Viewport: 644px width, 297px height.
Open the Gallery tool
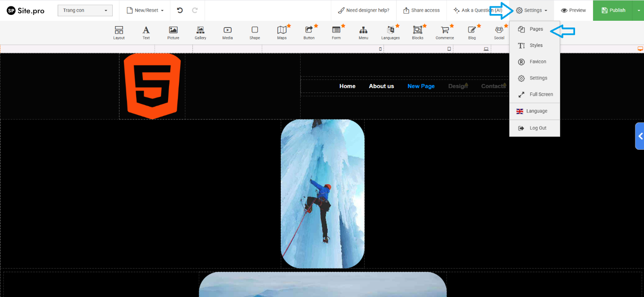click(201, 32)
